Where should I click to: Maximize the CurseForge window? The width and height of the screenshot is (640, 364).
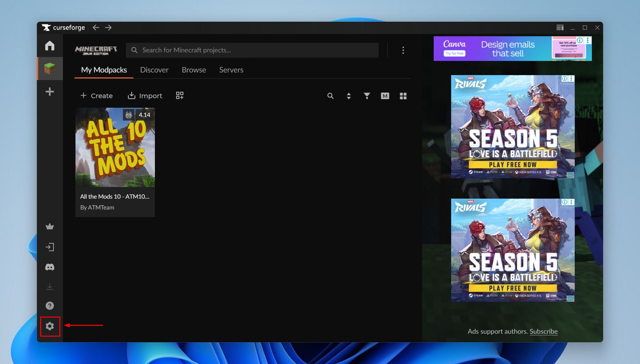click(585, 28)
